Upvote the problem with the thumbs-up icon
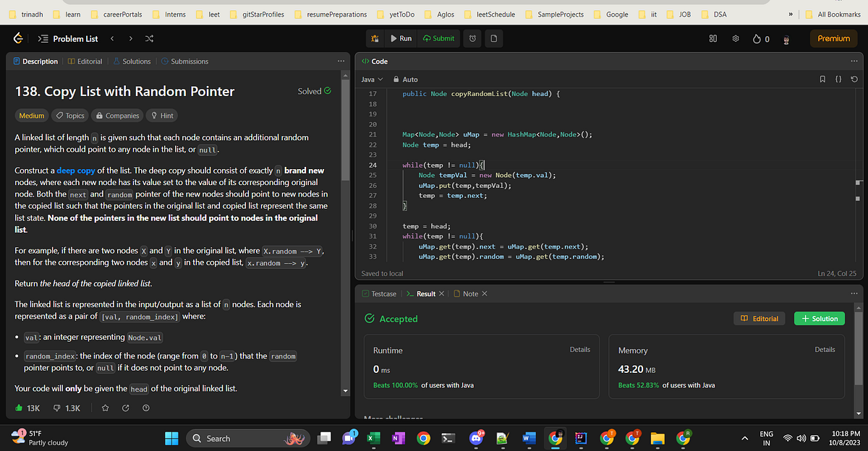 pyautogui.click(x=20, y=407)
